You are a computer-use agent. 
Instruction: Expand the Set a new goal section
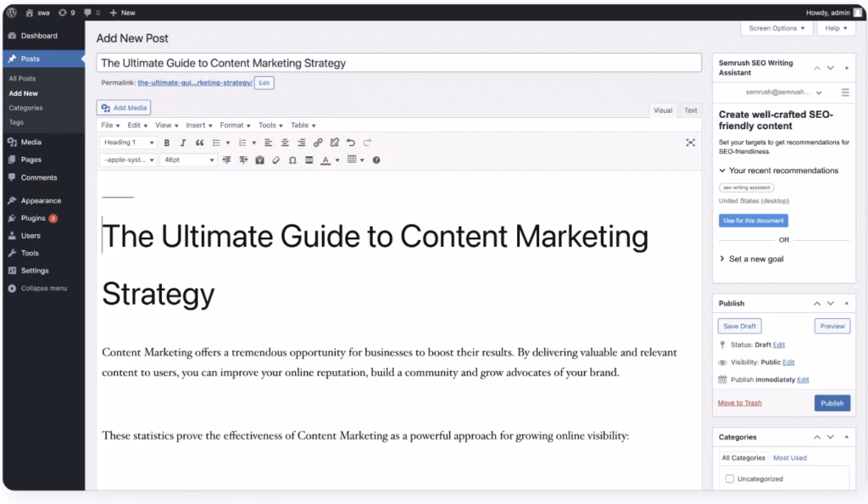click(754, 259)
